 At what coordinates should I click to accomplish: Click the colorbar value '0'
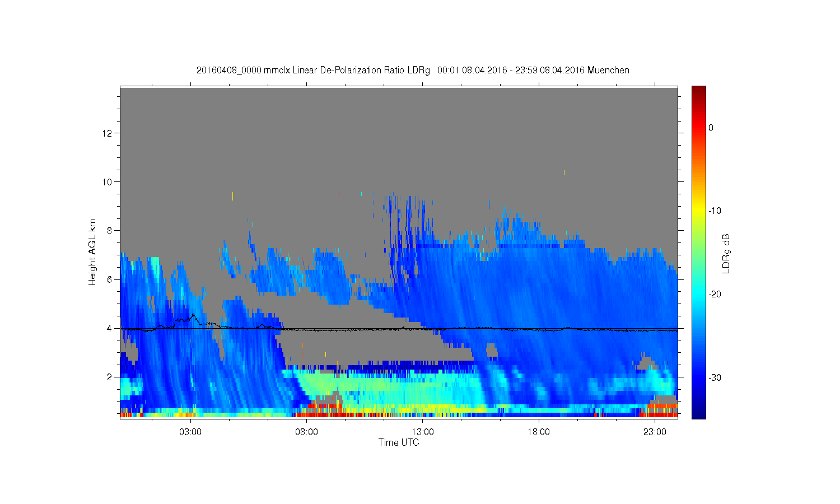pos(711,128)
